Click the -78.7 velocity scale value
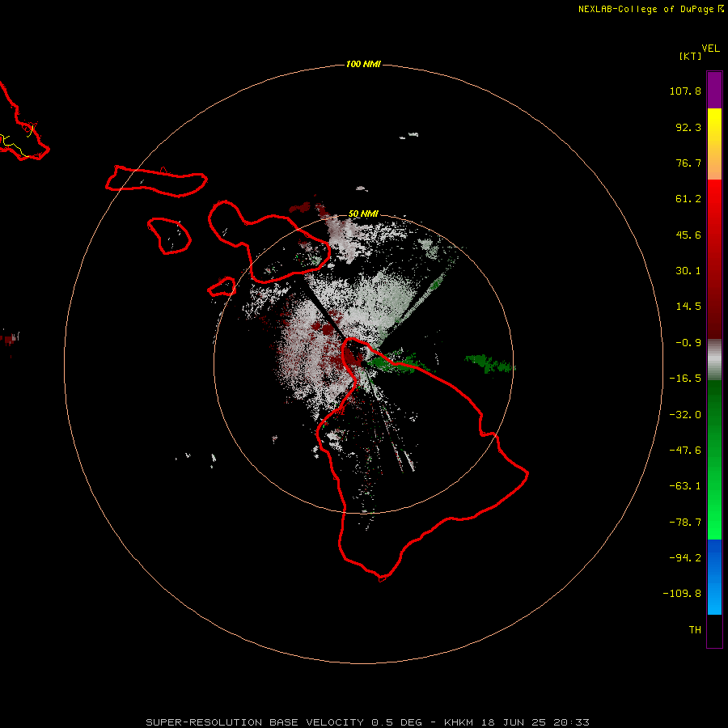Image resolution: width=728 pixels, height=728 pixels. [x=685, y=523]
